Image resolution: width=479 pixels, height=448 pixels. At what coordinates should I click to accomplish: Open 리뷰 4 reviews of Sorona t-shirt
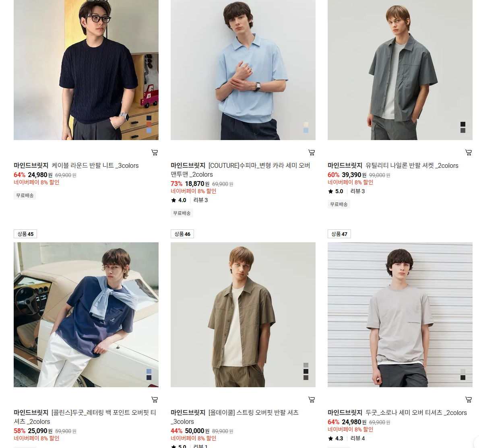point(357,438)
